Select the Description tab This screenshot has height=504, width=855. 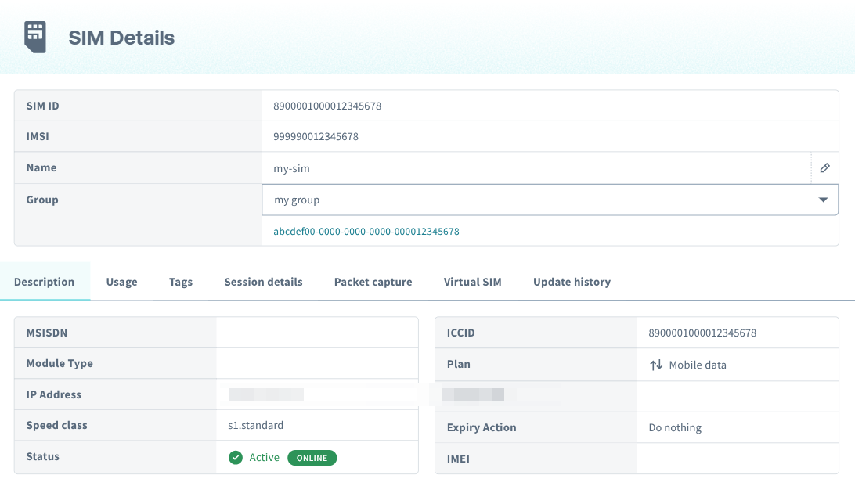[x=45, y=282]
